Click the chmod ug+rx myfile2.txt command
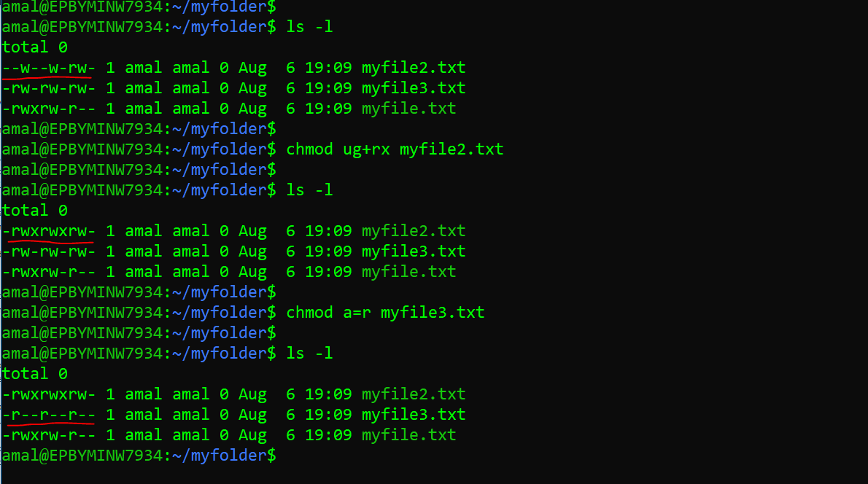Viewport: 868px width, 484px height. tap(395, 149)
